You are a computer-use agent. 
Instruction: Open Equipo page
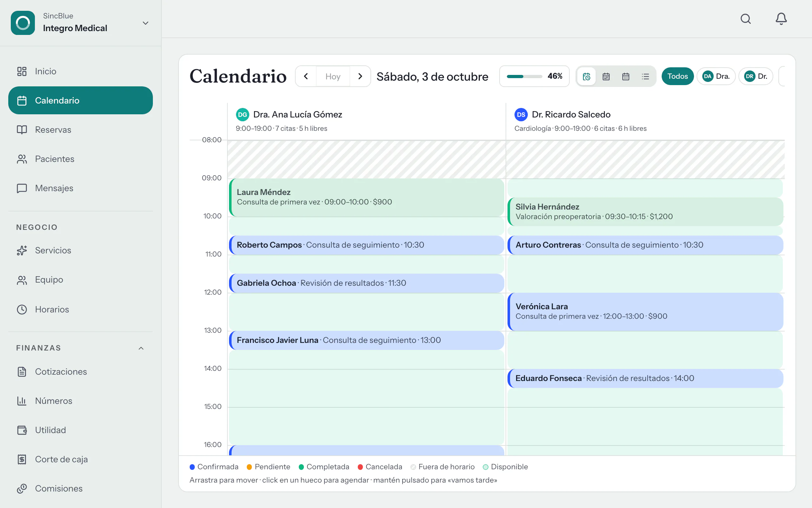click(x=81, y=279)
